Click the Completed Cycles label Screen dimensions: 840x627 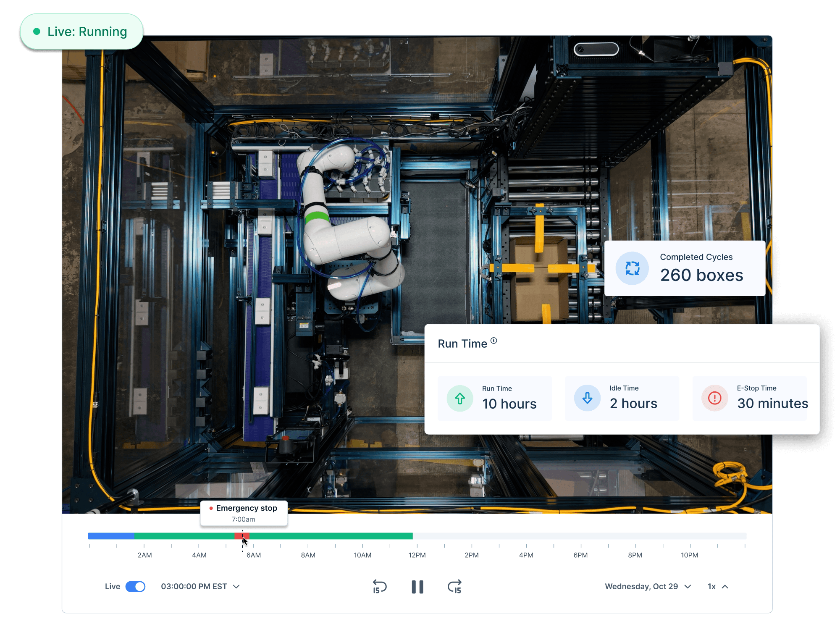696,257
